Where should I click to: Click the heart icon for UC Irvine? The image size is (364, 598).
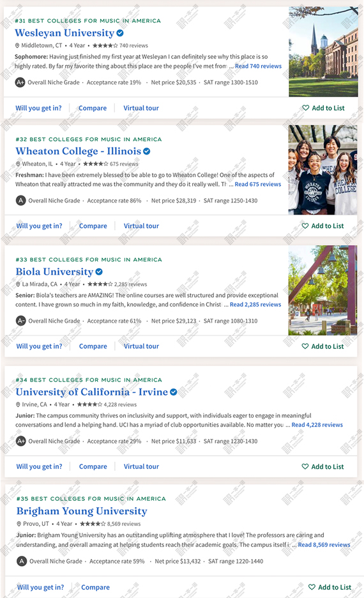point(305,466)
